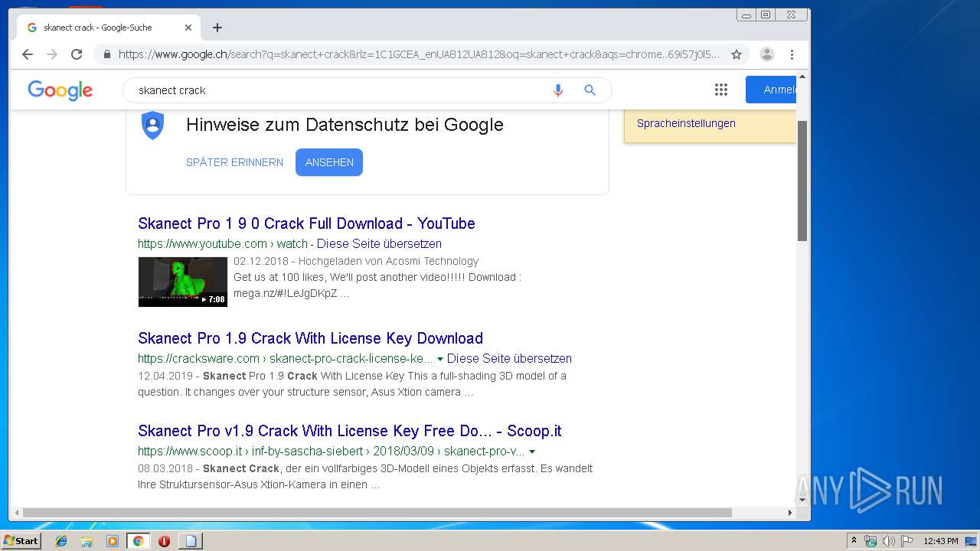Show hidden tray icons arrow
The image size is (980, 551).
854,541
